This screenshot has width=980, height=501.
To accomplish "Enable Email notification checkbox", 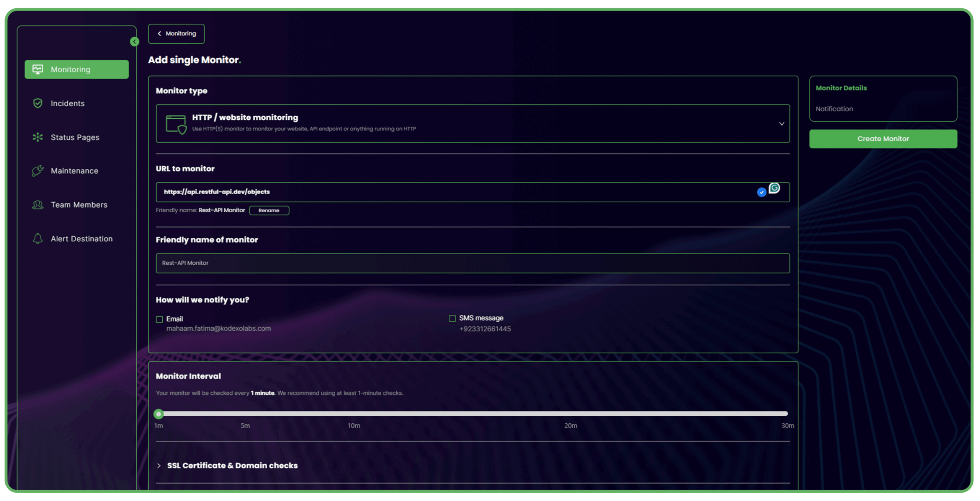I will 160,319.
